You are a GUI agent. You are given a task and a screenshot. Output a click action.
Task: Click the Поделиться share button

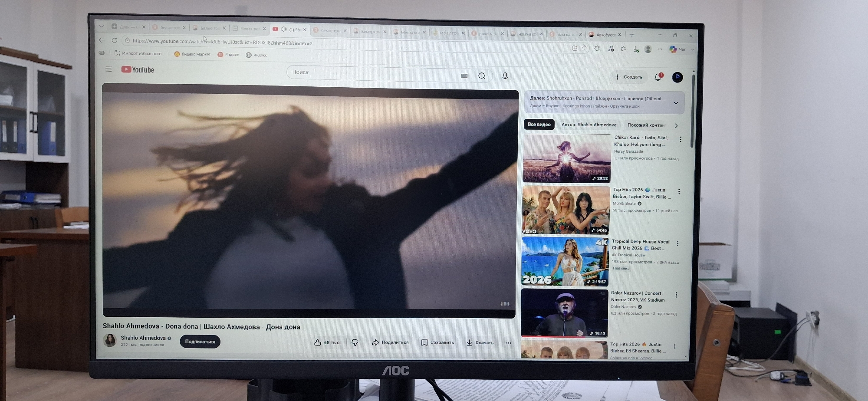point(390,342)
